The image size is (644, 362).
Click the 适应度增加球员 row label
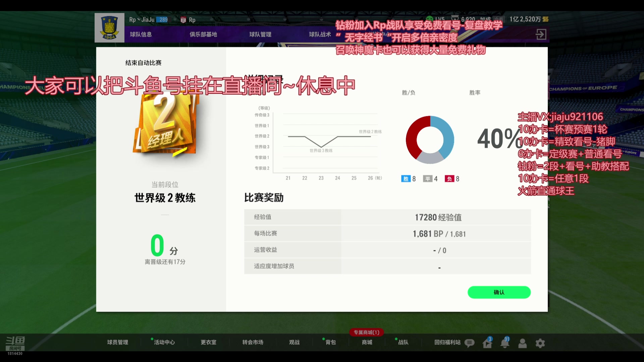274,266
